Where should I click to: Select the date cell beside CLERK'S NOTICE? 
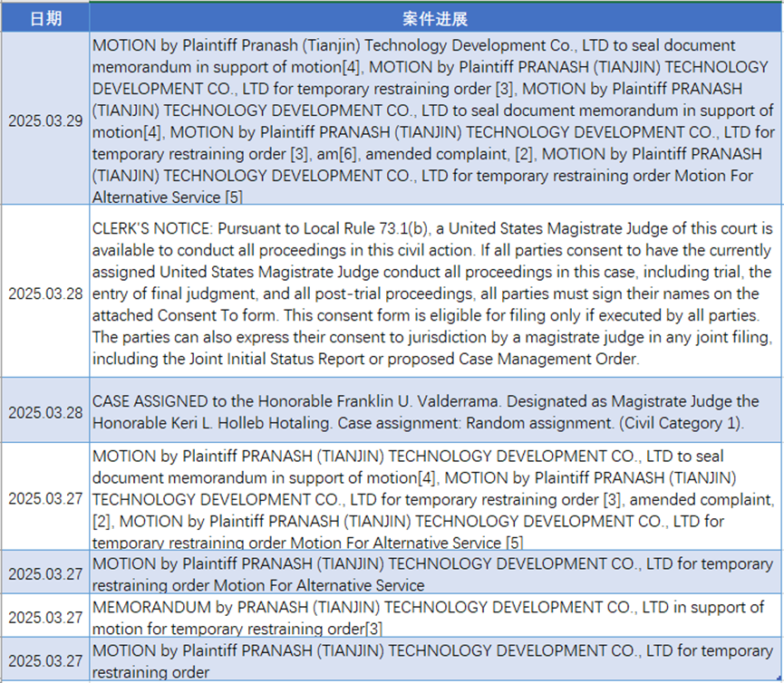tap(45, 292)
